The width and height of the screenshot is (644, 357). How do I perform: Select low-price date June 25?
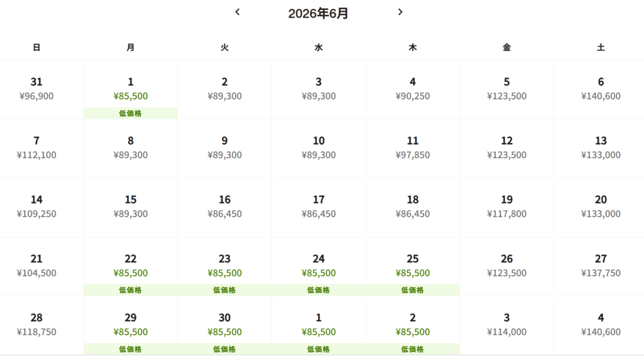pyautogui.click(x=413, y=266)
